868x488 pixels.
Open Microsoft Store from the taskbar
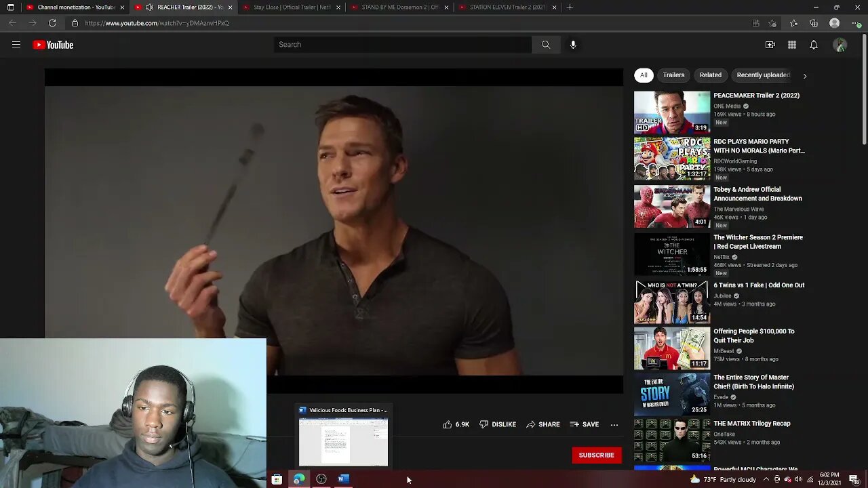[x=277, y=479]
